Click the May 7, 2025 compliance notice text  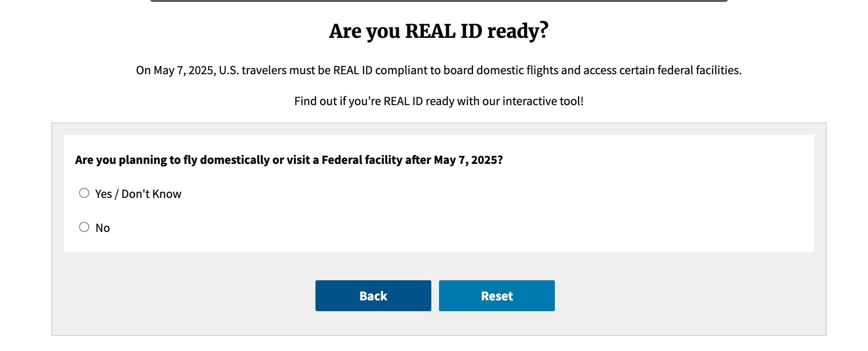click(x=438, y=70)
